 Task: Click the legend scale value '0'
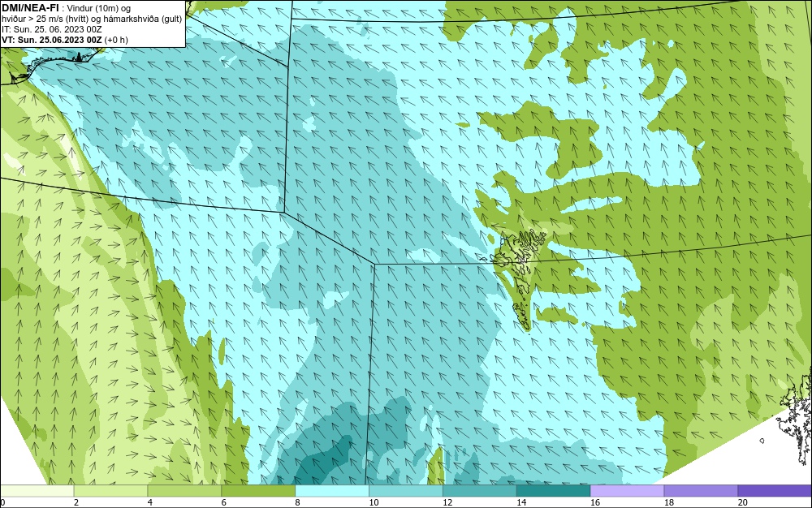point(2,502)
